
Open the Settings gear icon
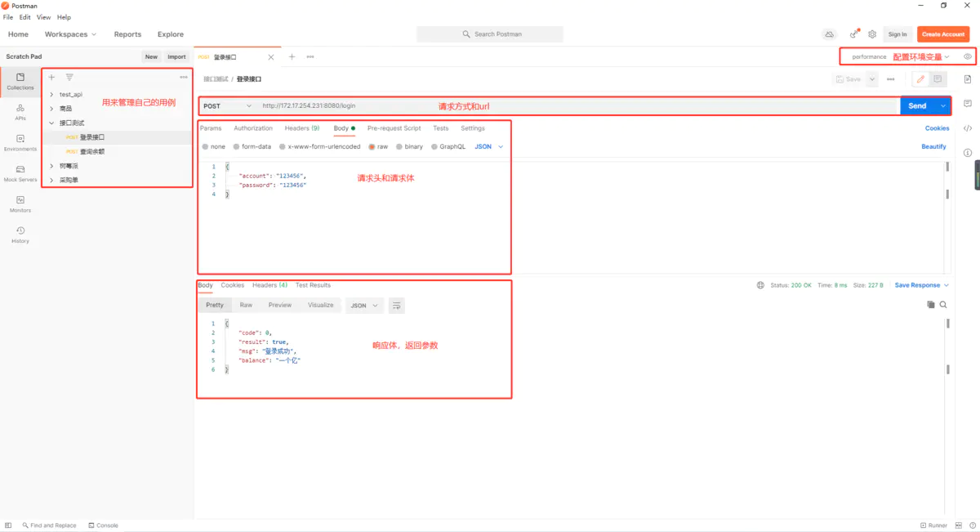pos(872,34)
